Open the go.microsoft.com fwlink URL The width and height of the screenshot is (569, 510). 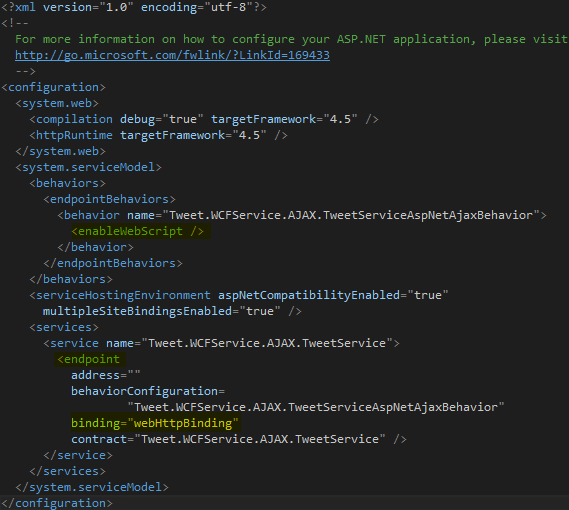(172, 55)
